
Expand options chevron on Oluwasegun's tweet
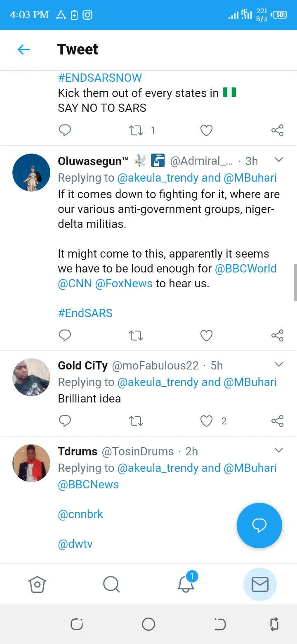(x=279, y=160)
